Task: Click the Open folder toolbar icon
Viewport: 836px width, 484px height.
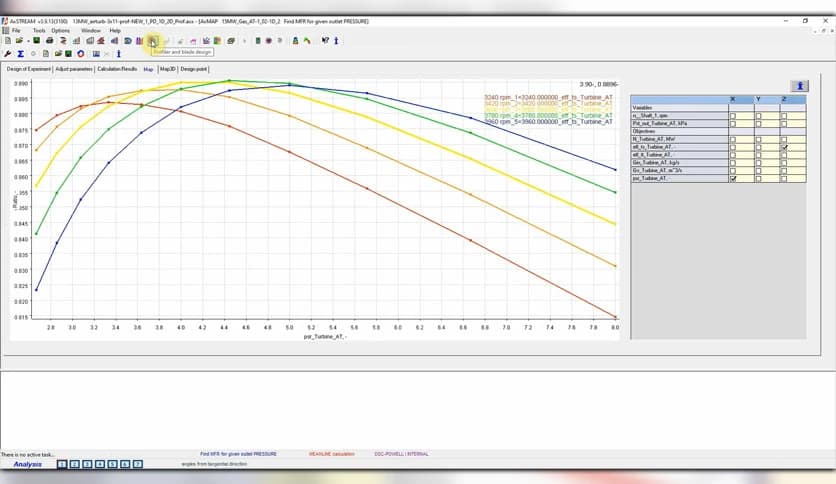Action: (20, 41)
